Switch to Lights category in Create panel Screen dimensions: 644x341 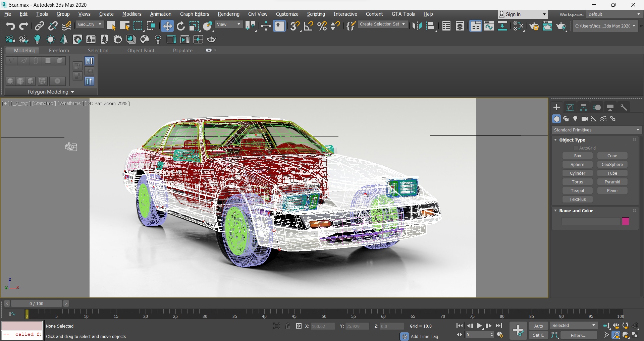pos(575,119)
